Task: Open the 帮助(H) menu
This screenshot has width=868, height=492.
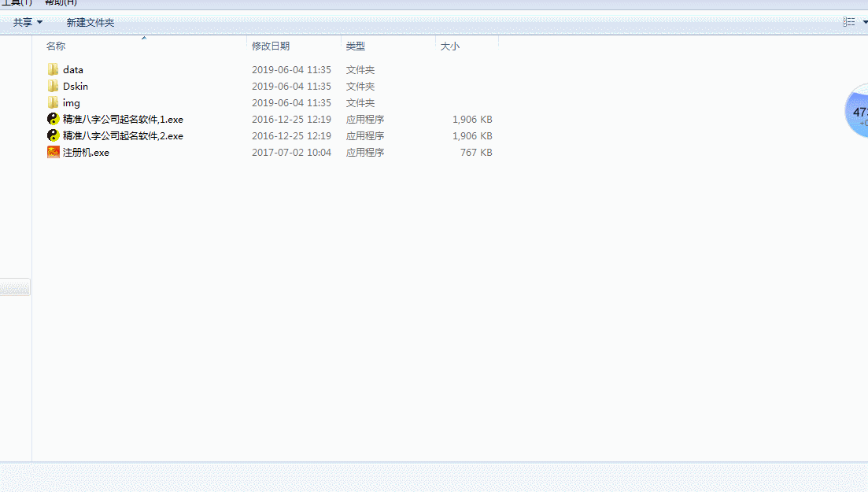Action: pos(59,2)
